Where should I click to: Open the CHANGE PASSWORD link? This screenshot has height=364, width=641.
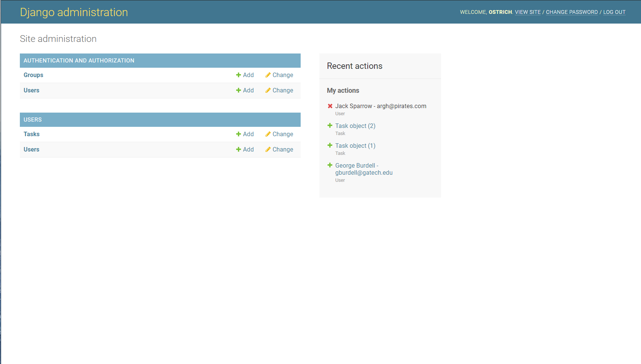pyautogui.click(x=572, y=12)
